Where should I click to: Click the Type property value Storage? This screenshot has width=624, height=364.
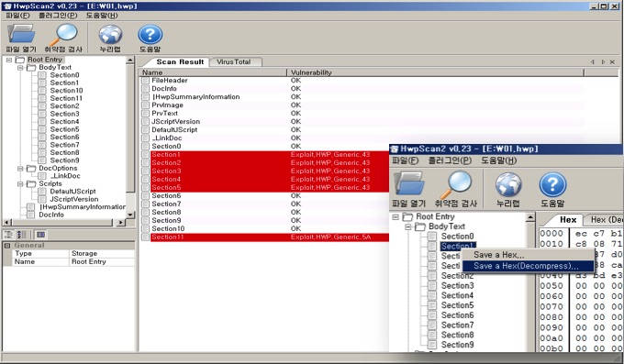click(x=102, y=253)
